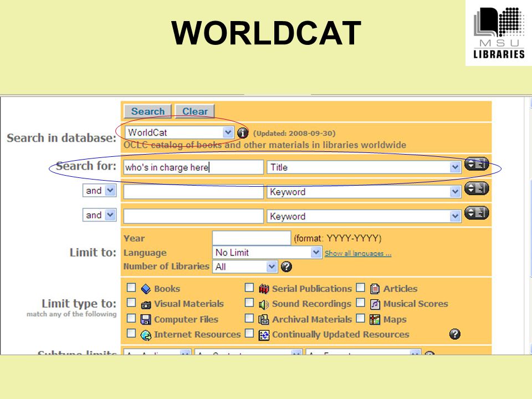Click the Year limit input field
Image resolution: width=532 pixels, height=399 pixels.
pos(252,238)
